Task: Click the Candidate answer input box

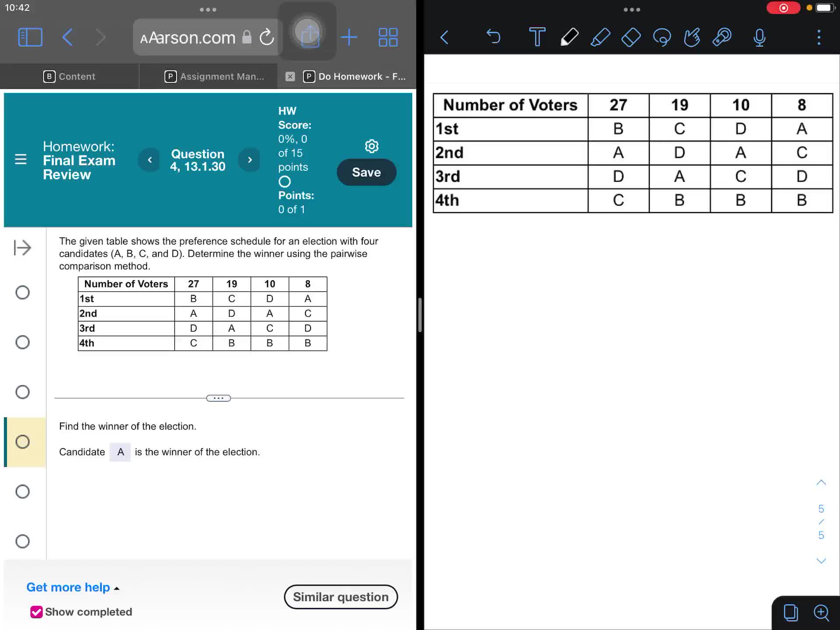Action: [x=120, y=452]
